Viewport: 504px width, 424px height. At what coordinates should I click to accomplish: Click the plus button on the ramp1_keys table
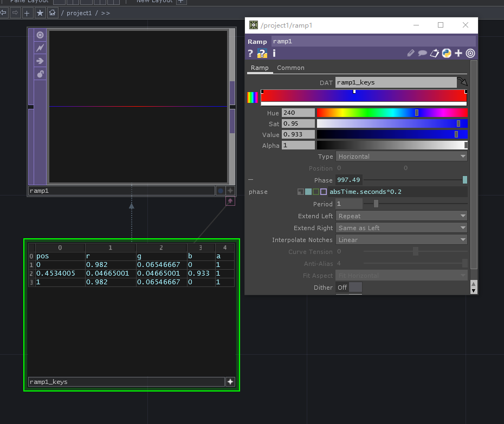coord(230,381)
